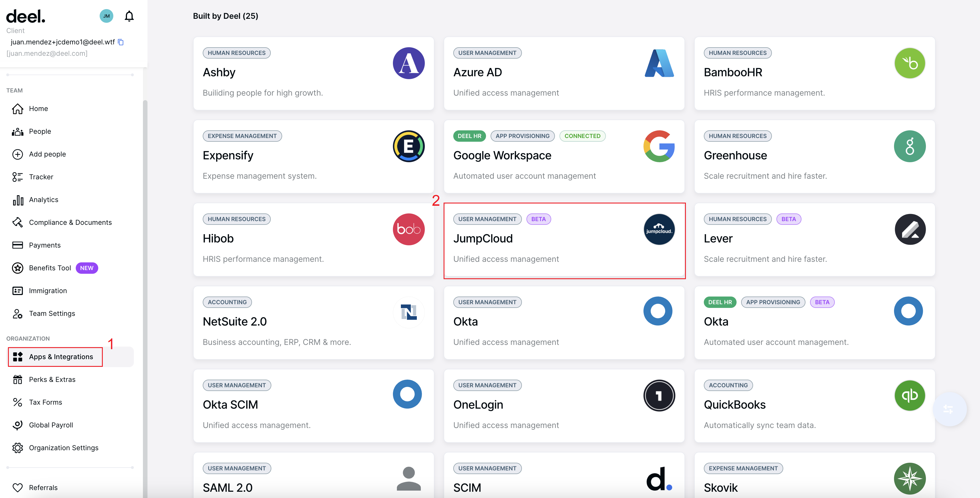
Task: Open Compliance & Documents
Action: [x=70, y=223]
